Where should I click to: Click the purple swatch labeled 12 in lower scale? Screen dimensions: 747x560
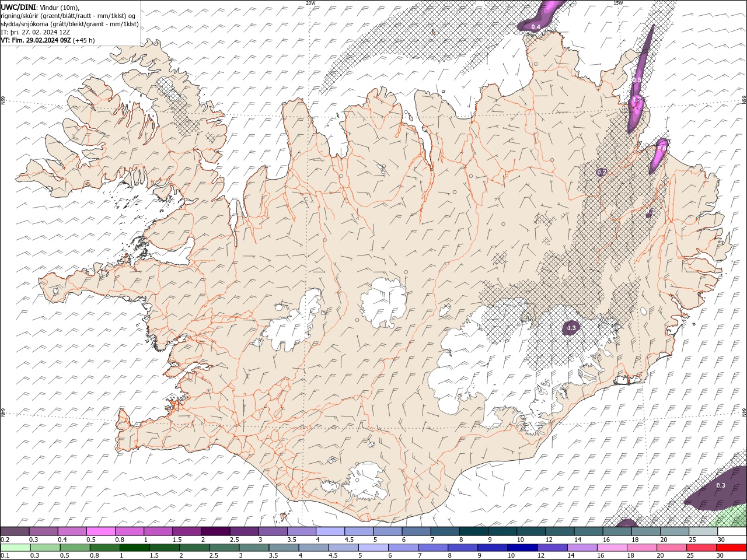pyautogui.click(x=551, y=548)
